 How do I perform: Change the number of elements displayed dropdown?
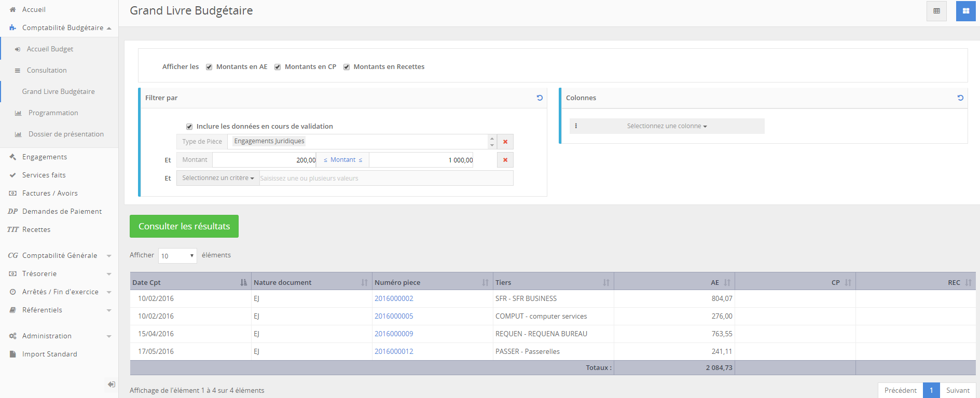tap(177, 256)
